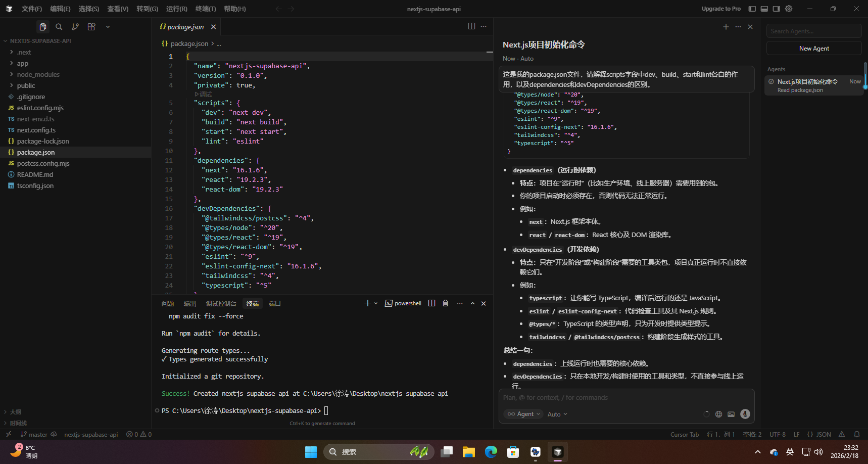Click globe web icon in chat input
This screenshot has width=868, height=464.
click(x=718, y=414)
